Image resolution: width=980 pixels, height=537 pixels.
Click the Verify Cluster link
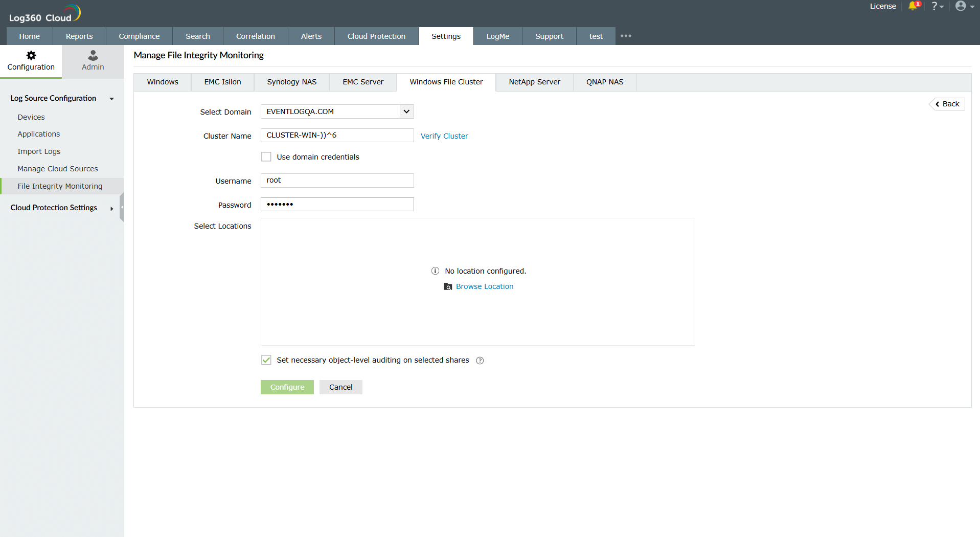point(444,136)
